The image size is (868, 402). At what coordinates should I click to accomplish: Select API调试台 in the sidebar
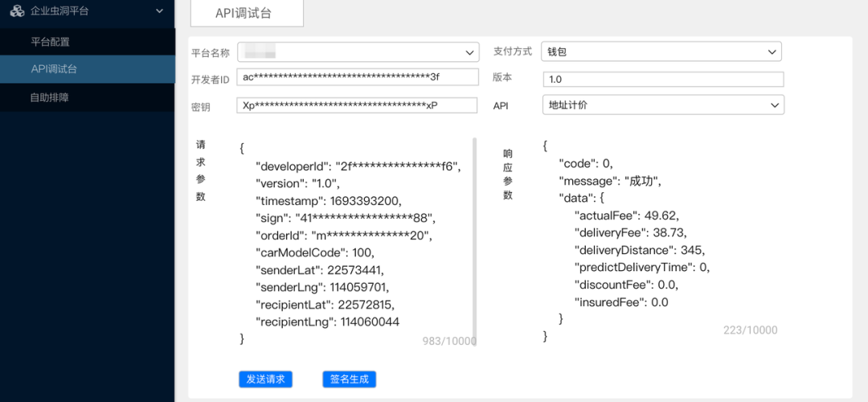tap(88, 69)
